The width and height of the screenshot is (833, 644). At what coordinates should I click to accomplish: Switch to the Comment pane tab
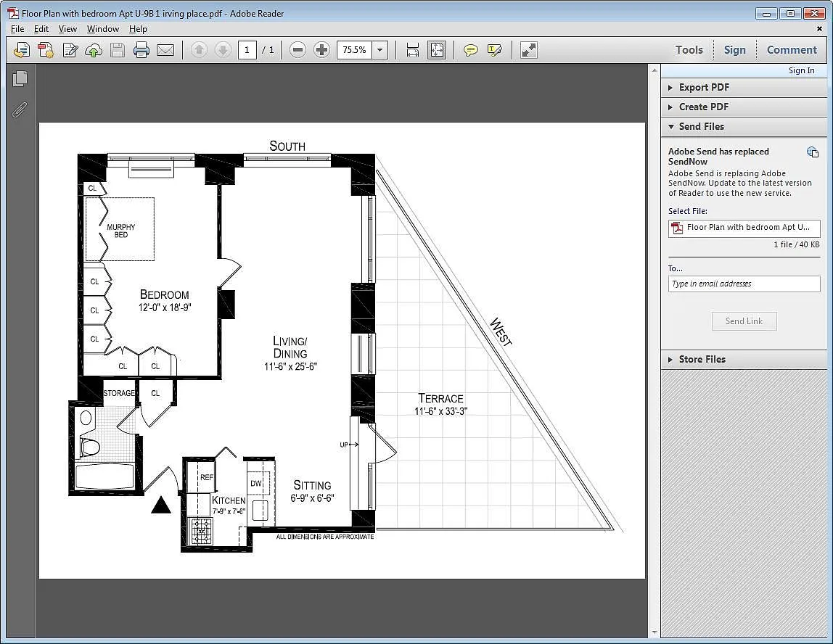pyautogui.click(x=792, y=50)
